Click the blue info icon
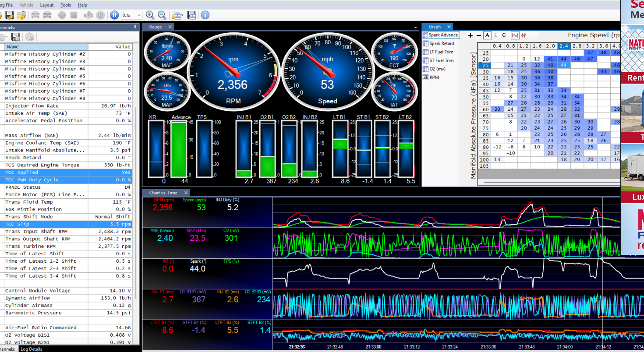The image size is (644, 352). 205,15
